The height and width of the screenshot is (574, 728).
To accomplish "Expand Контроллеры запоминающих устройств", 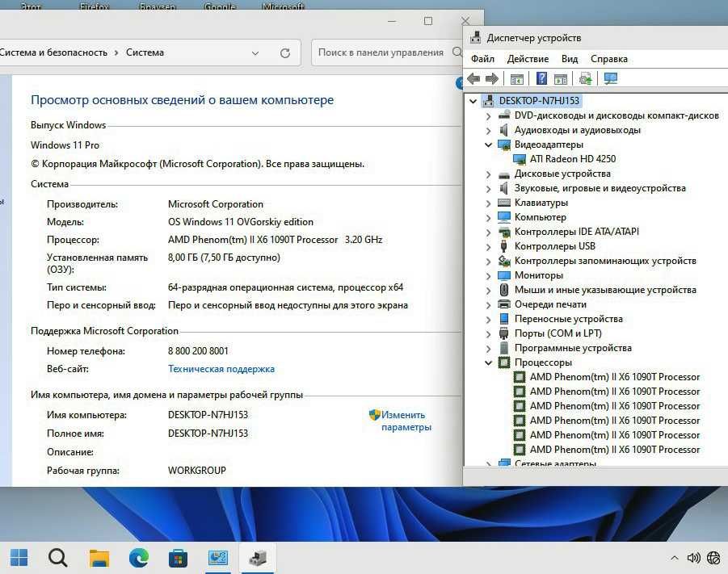I will click(x=488, y=262).
